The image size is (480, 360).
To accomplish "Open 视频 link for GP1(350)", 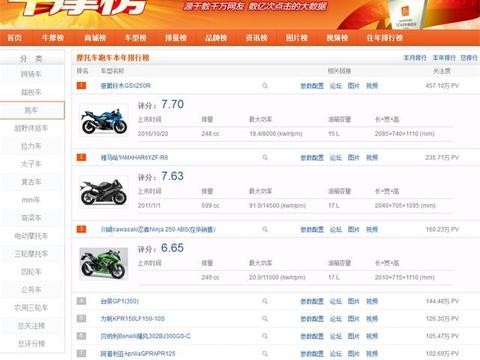I will tap(372, 301).
